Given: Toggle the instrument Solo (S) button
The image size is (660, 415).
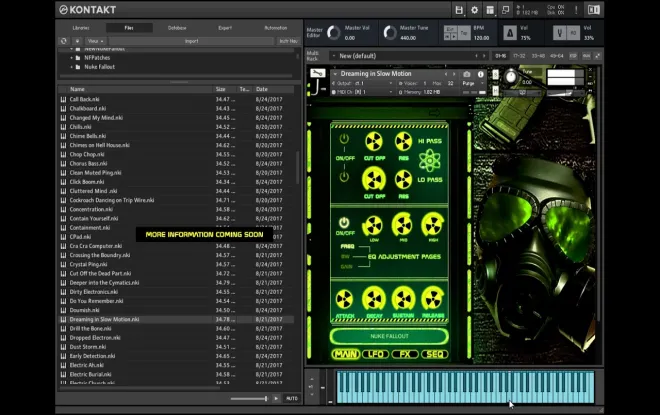Looking at the screenshot, I should tap(495, 75).
